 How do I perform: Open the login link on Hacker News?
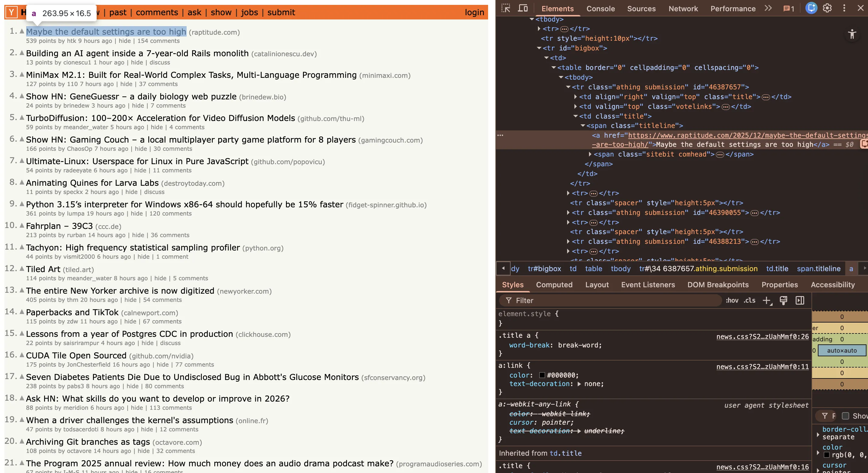point(474,12)
